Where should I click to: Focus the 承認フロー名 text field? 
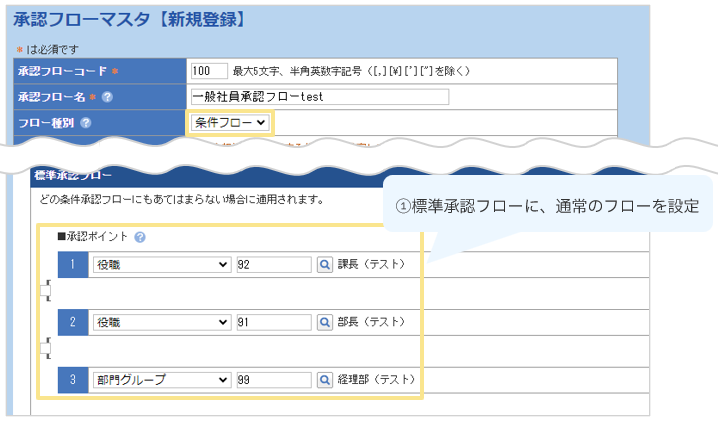point(319,97)
